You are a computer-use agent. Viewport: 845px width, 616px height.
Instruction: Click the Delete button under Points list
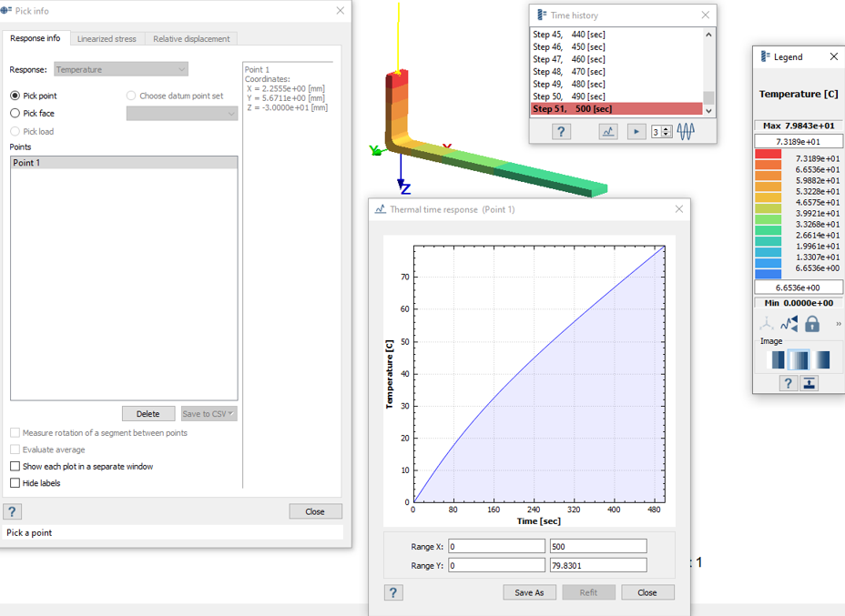(x=148, y=413)
